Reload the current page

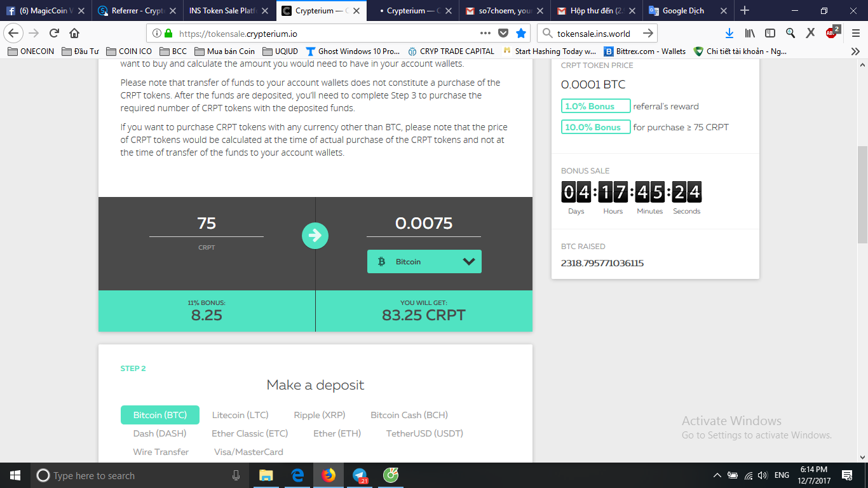point(54,34)
